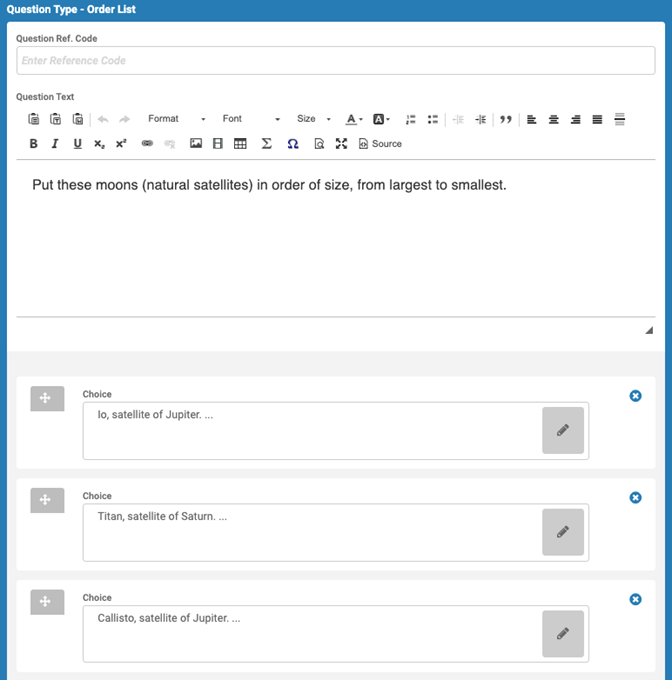Decrease the indent
The width and height of the screenshot is (672, 680).
[x=458, y=119]
